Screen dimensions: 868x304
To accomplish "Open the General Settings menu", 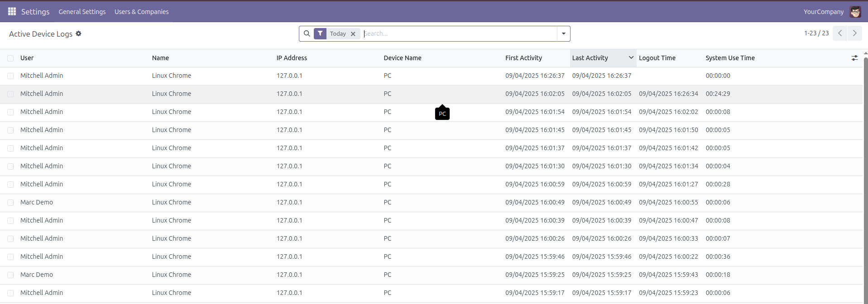I will pos(82,12).
